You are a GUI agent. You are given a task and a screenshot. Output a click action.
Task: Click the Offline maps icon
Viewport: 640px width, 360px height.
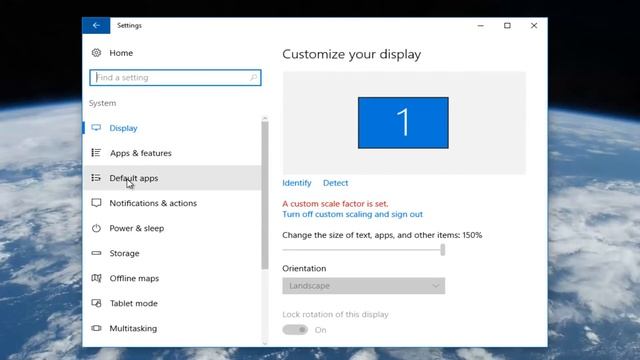click(96, 278)
